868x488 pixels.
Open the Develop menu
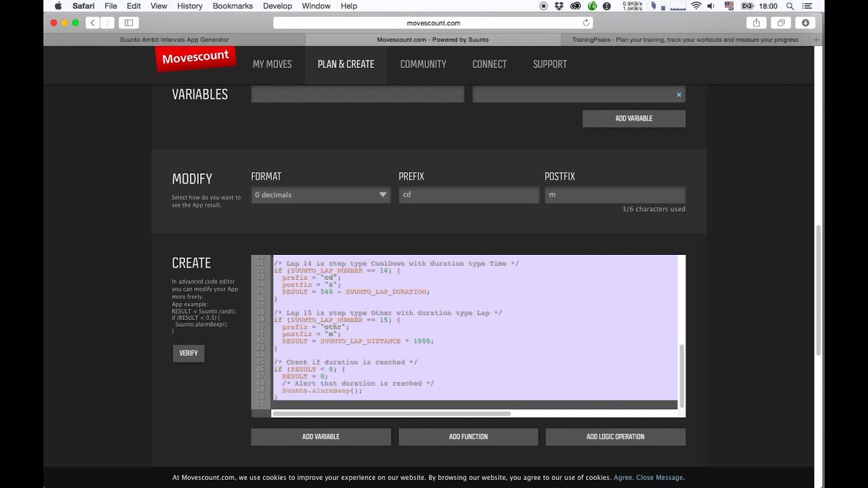tap(277, 5)
